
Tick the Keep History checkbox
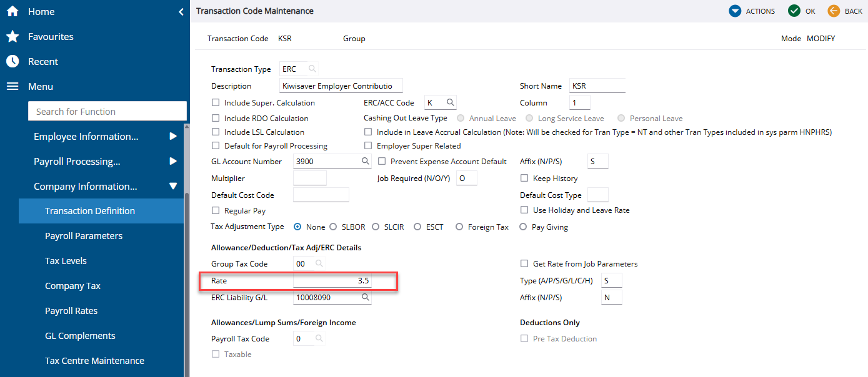[x=524, y=178]
